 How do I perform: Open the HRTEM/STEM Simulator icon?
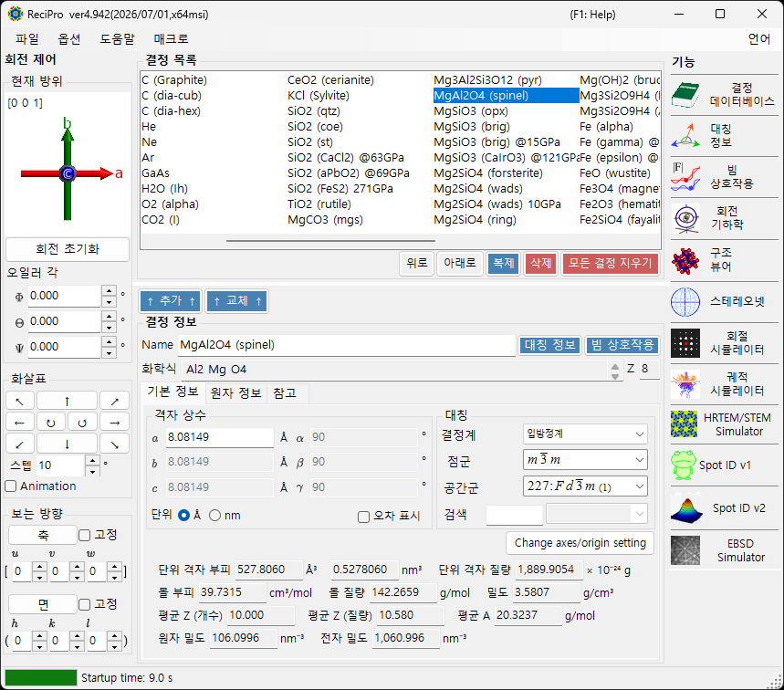click(x=684, y=424)
